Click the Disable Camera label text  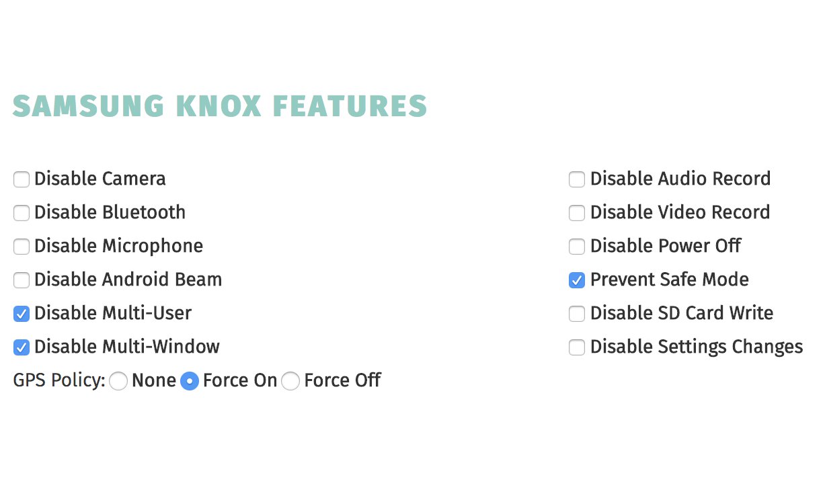(100, 179)
